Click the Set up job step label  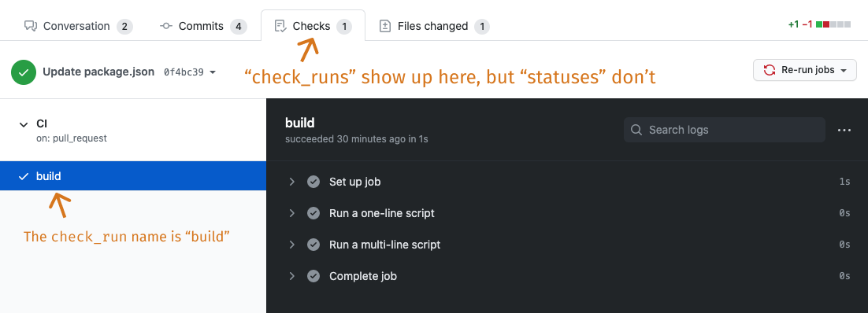(354, 182)
